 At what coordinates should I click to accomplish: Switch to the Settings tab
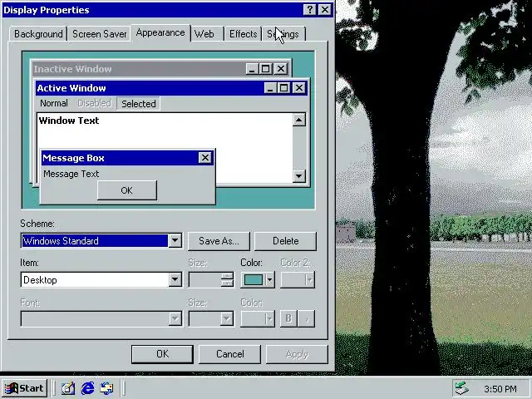[283, 34]
